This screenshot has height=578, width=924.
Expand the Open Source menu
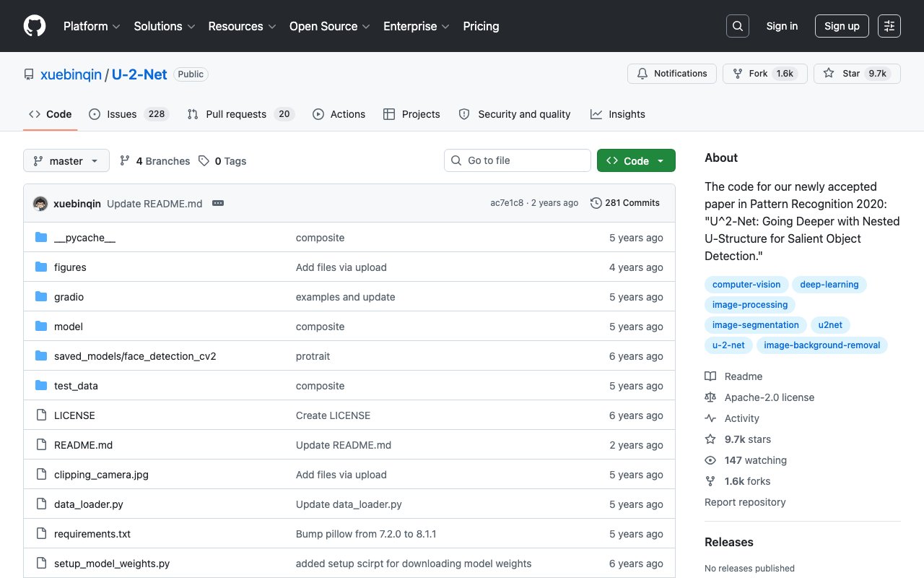(330, 26)
